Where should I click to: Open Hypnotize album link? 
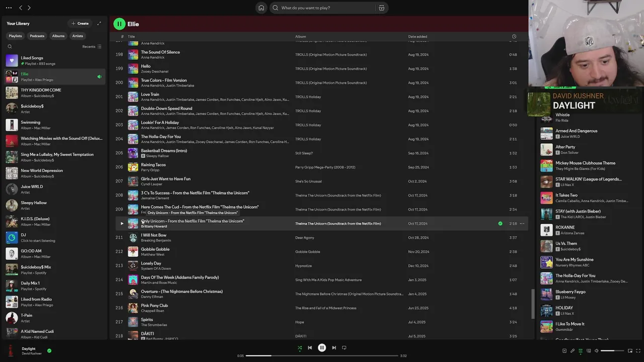(x=303, y=265)
